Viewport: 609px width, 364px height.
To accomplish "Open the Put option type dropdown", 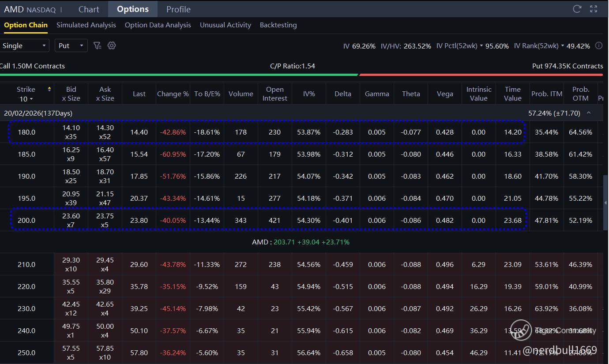I will pos(71,46).
